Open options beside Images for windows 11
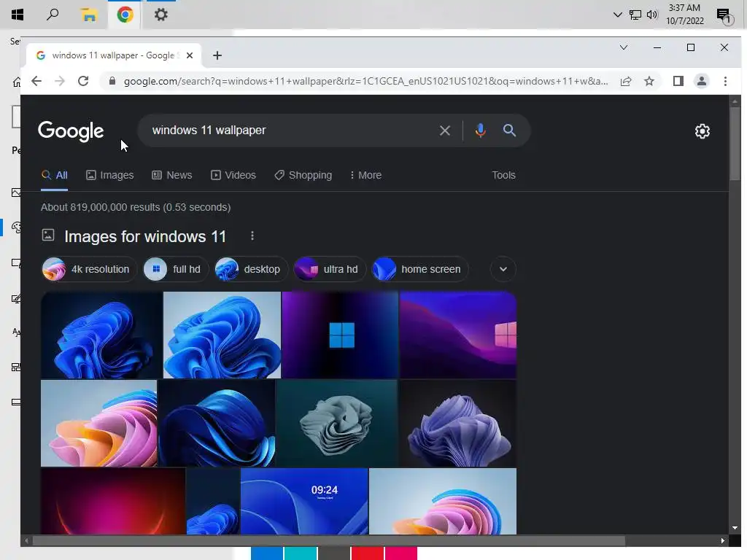This screenshot has width=747, height=560. point(252,236)
